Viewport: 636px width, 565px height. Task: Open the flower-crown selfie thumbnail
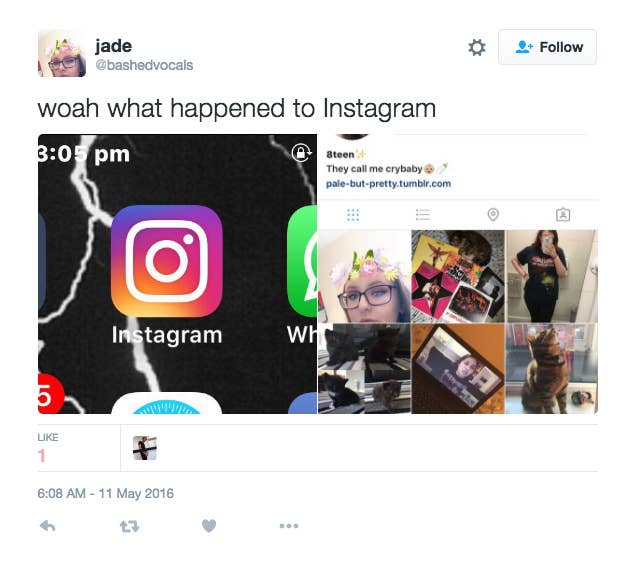tap(364, 276)
